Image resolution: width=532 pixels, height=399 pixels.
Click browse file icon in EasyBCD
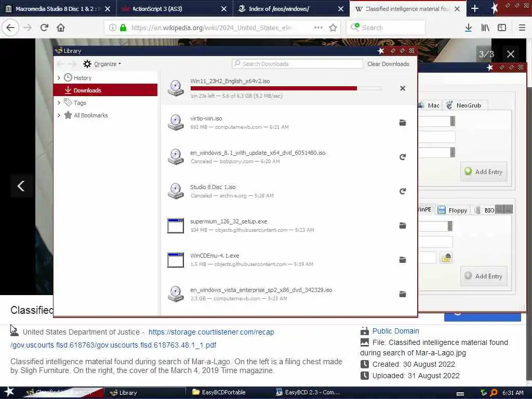[446, 258]
